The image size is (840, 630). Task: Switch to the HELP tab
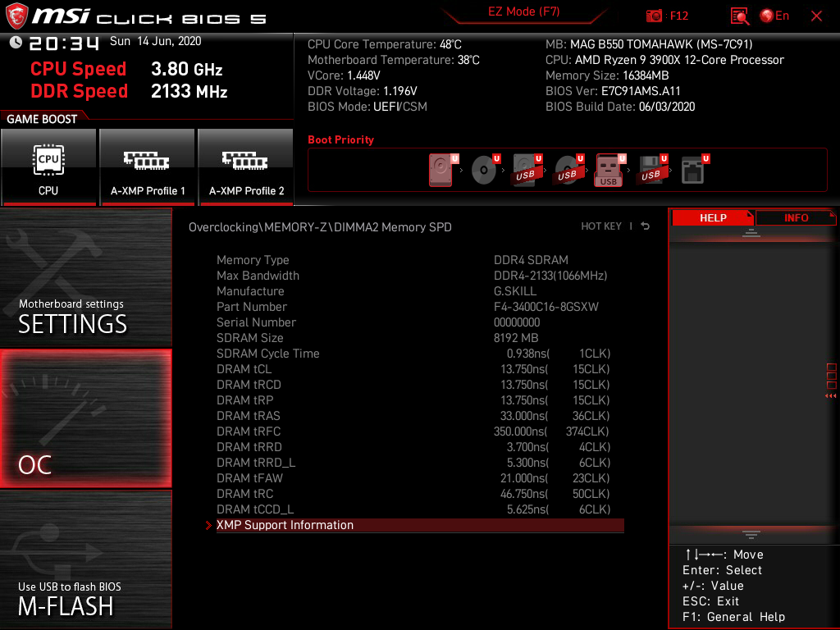click(713, 217)
